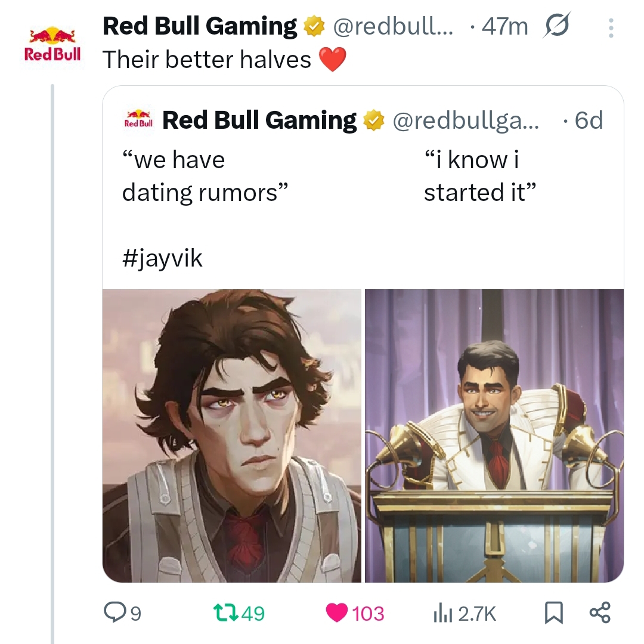Enlarge the left image of brown-haired character
The image size is (644, 644).
(232, 435)
